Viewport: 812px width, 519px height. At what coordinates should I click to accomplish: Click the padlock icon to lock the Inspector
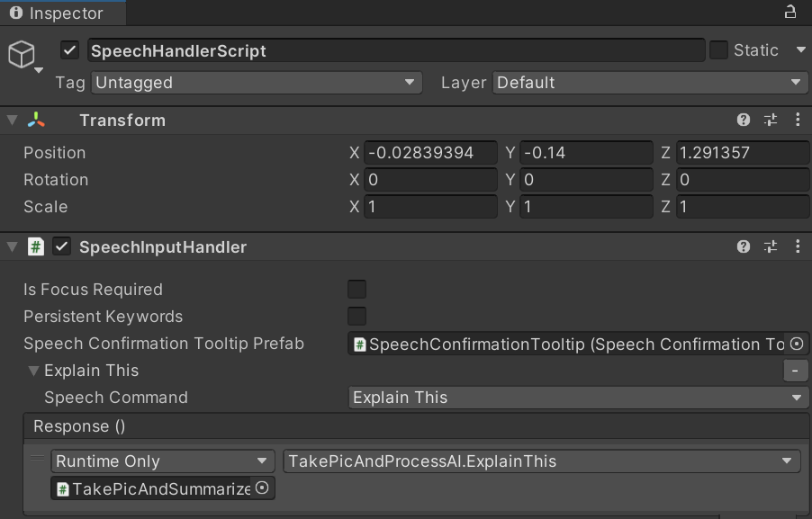coord(789,13)
